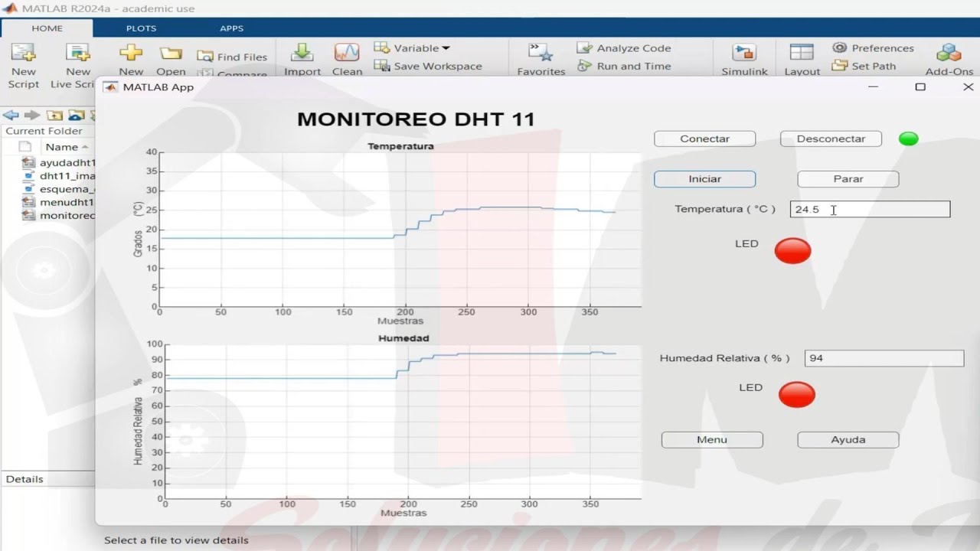
Task: Select the esquema_ file in Current Folder
Action: pos(59,189)
